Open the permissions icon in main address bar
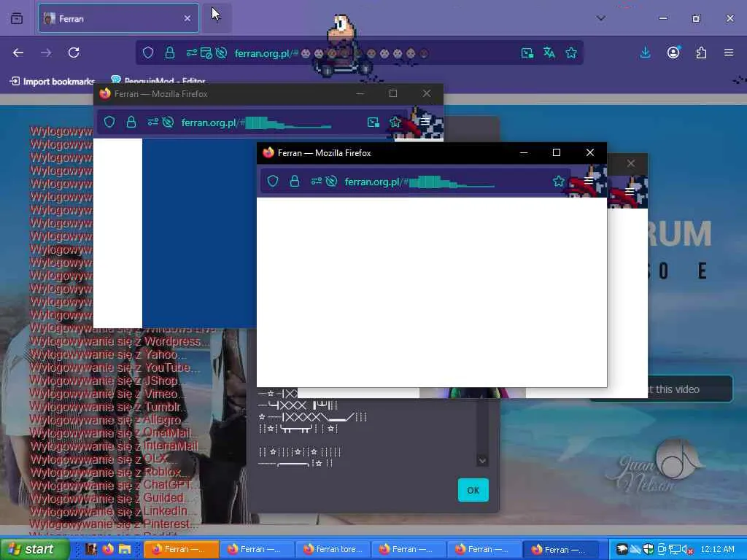This screenshot has width=747, height=560. coord(192,52)
